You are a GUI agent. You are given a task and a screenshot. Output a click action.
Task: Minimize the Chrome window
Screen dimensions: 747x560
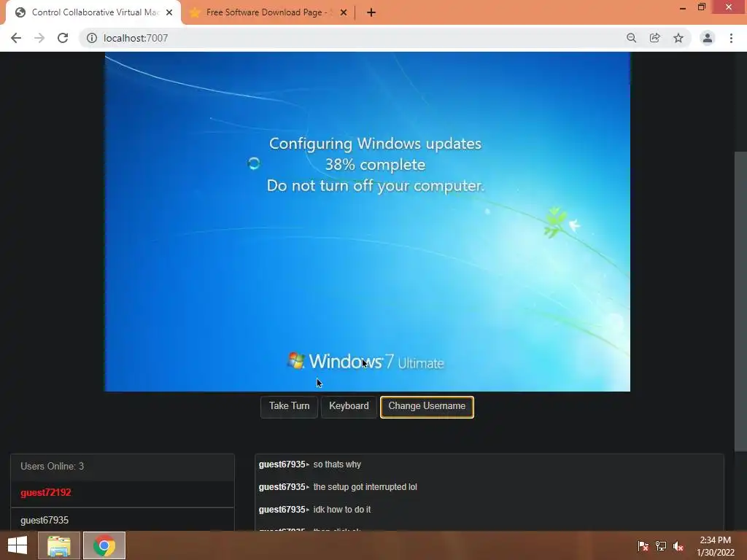coord(683,7)
